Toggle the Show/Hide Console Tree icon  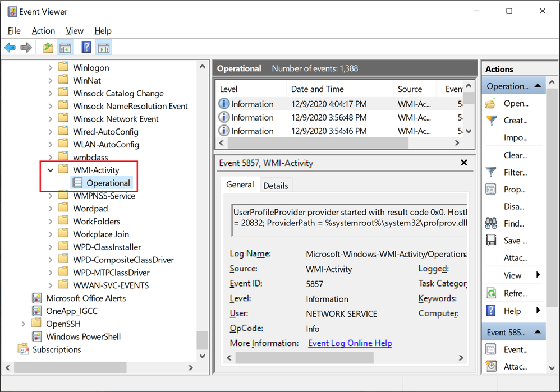point(65,48)
